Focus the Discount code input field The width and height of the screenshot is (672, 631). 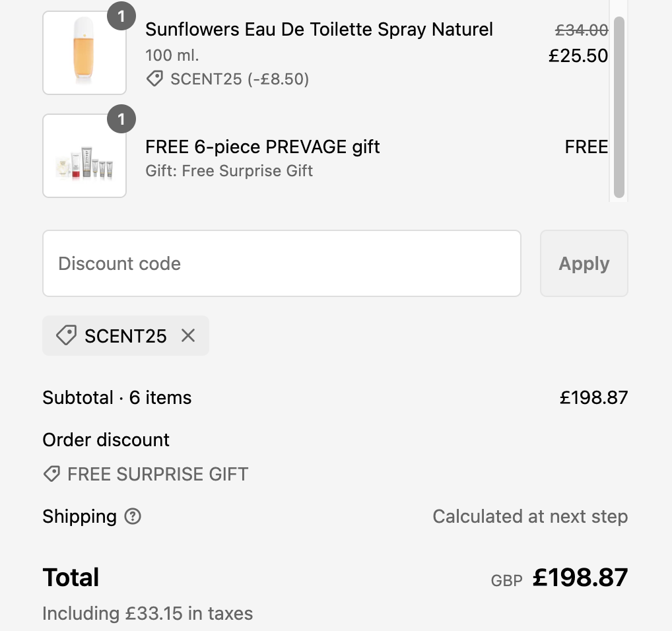(x=282, y=263)
